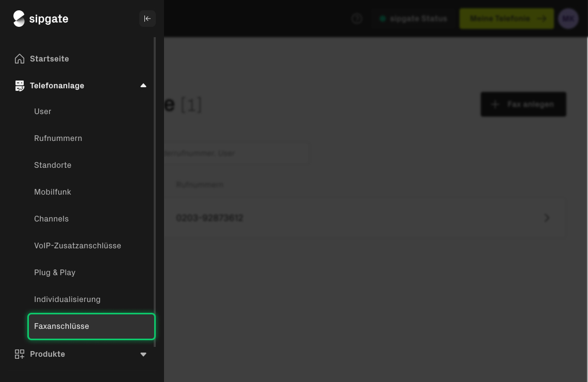Click the Fax anlegen button
The image size is (588, 382).
tap(523, 104)
